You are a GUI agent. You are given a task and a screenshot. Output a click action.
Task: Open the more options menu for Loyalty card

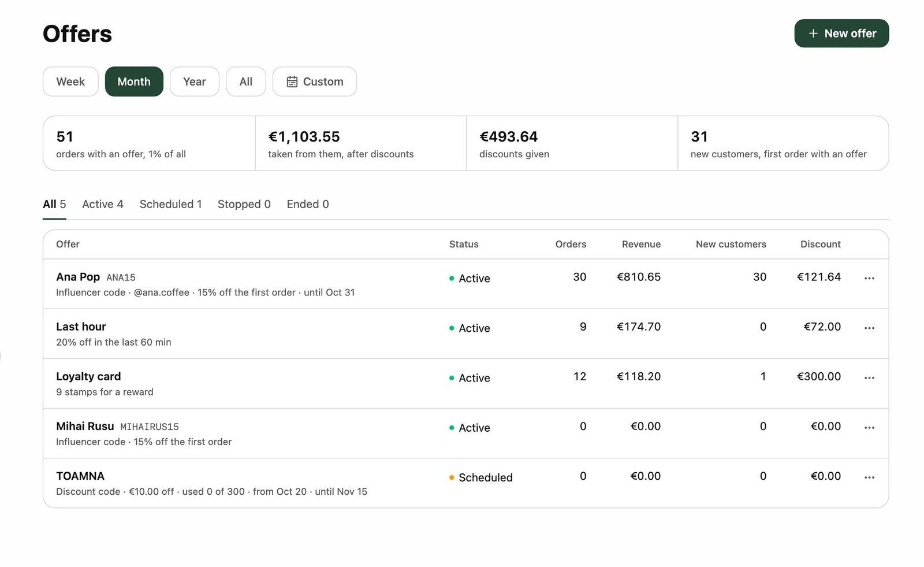pyautogui.click(x=869, y=377)
